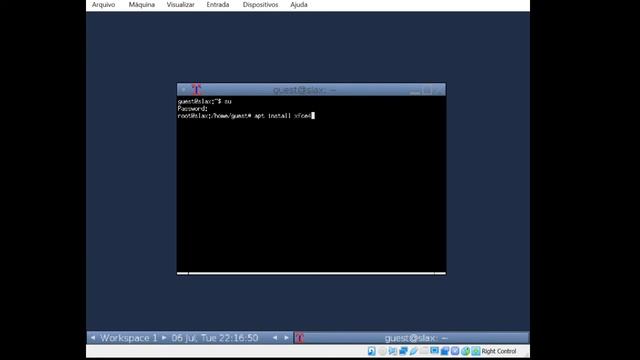Viewport: 640px width, 360px height.
Task: Click the terminal's bottom horizontal scrollbar
Action: [x=311, y=273]
